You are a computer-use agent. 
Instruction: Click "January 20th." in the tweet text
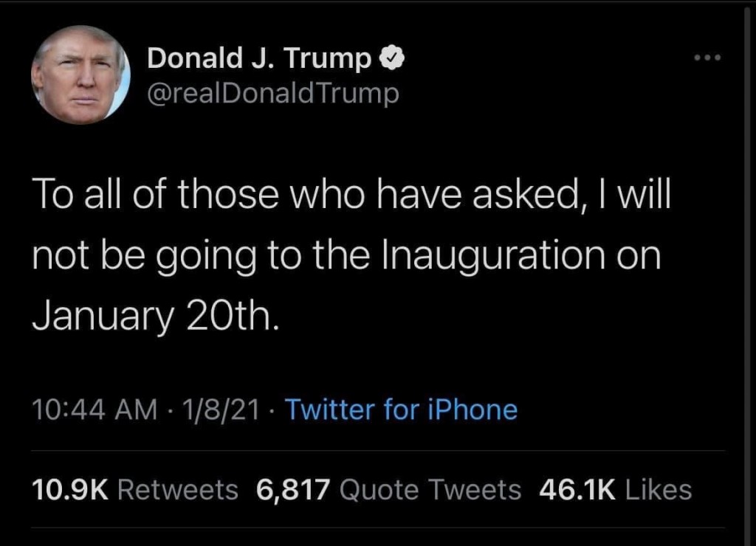[x=156, y=315]
